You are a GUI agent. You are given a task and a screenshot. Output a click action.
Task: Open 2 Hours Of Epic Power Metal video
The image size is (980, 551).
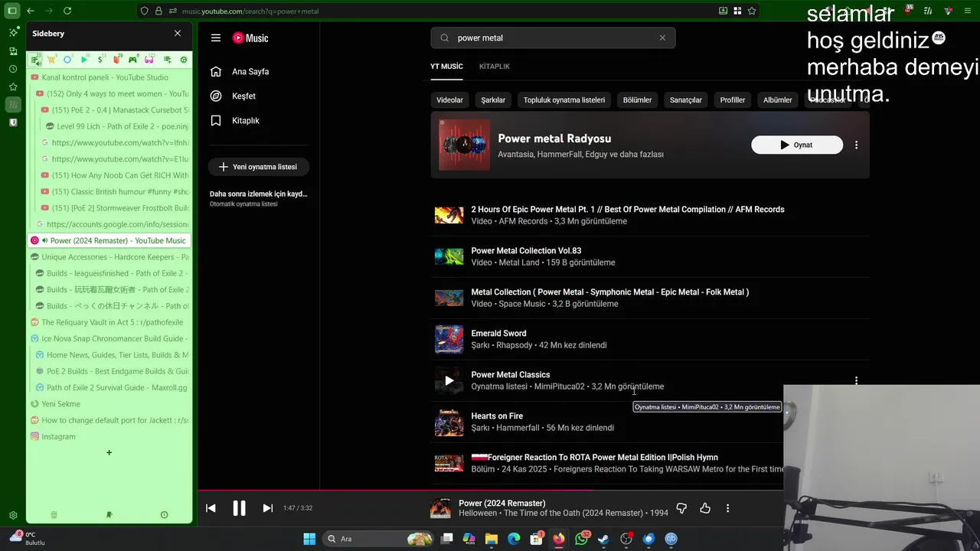pos(628,209)
